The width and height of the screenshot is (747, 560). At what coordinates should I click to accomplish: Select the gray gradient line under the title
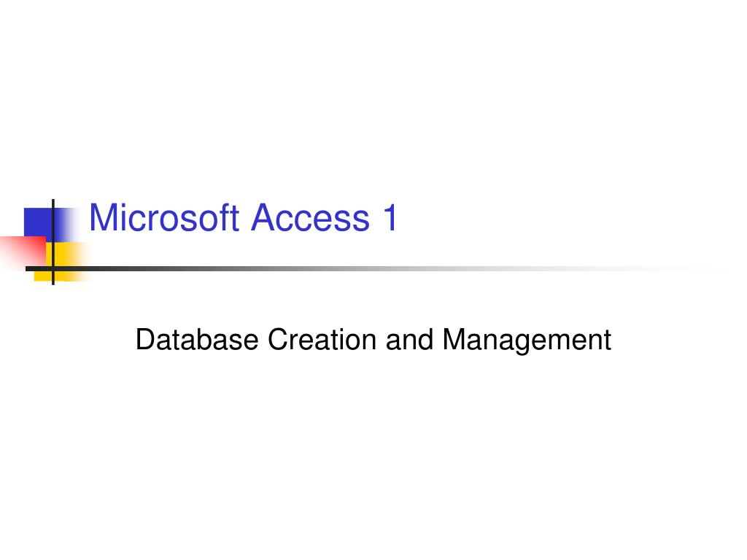click(376, 269)
